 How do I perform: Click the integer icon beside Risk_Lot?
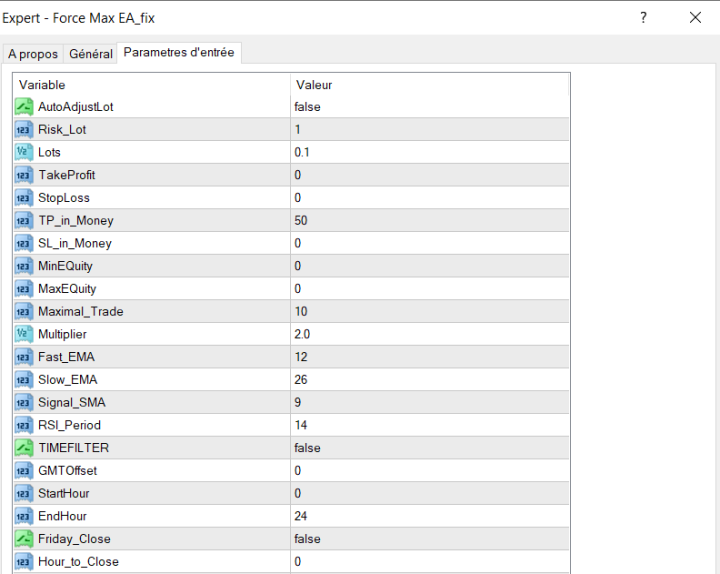tap(24, 129)
